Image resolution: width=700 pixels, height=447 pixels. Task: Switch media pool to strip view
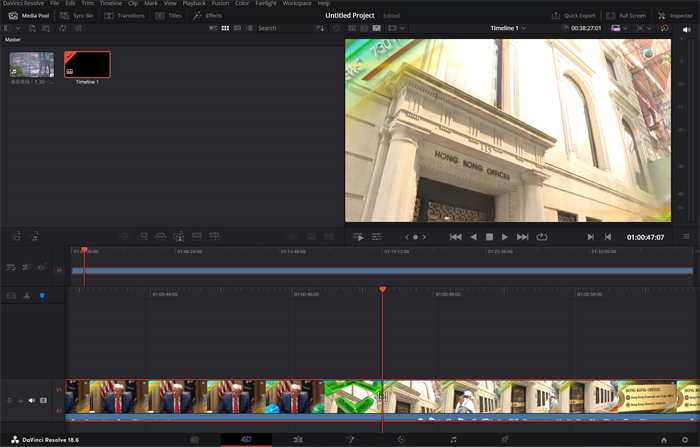238,28
